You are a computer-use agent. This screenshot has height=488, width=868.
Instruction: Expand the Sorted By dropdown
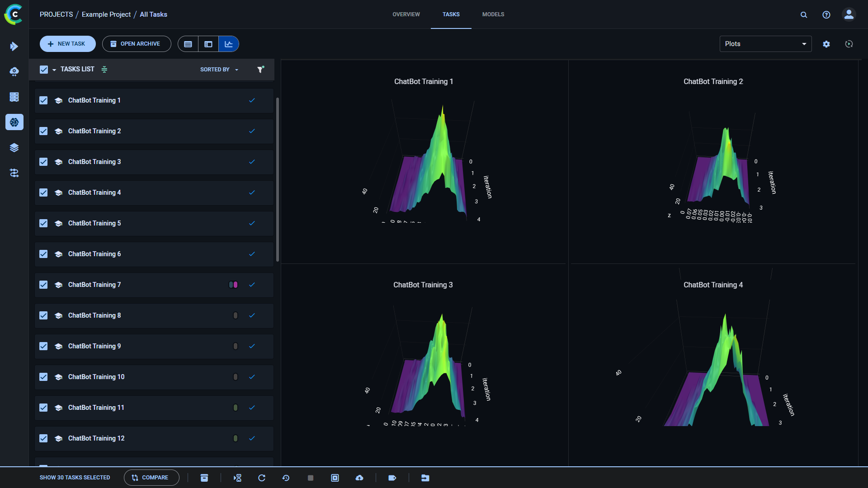tap(219, 70)
